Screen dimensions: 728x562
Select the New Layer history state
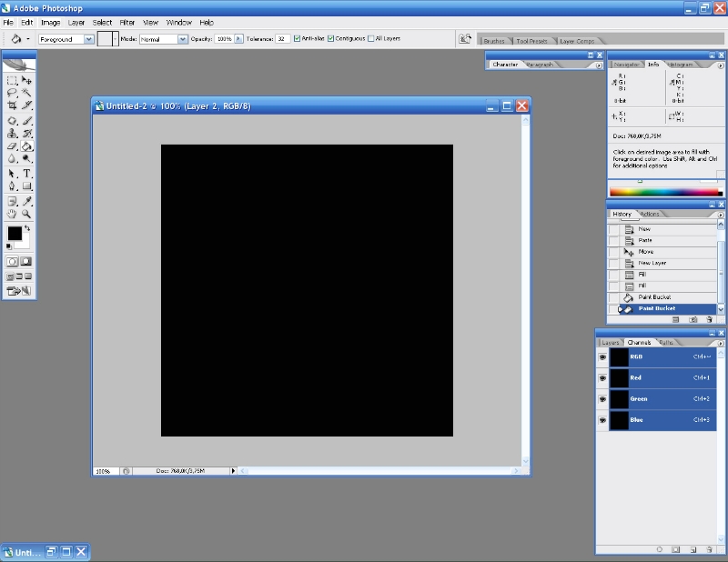(x=652, y=263)
